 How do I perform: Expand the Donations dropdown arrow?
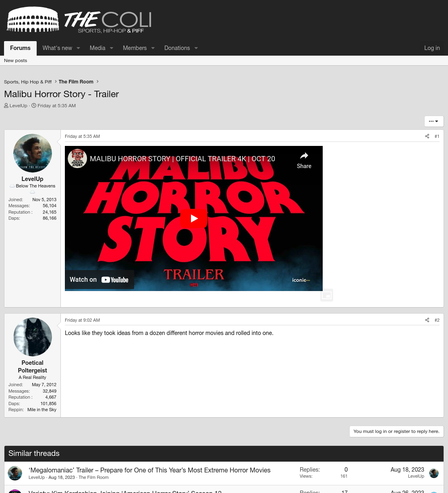196,48
